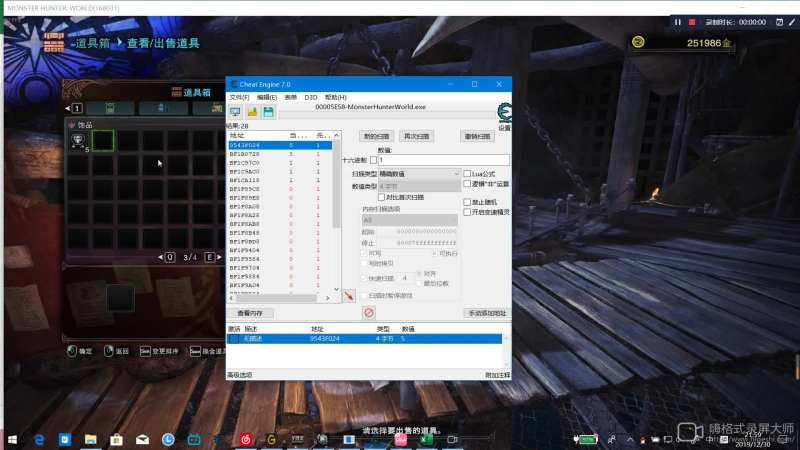Click the red clear list circle icon
800x450 pixels.
point(369,313)
